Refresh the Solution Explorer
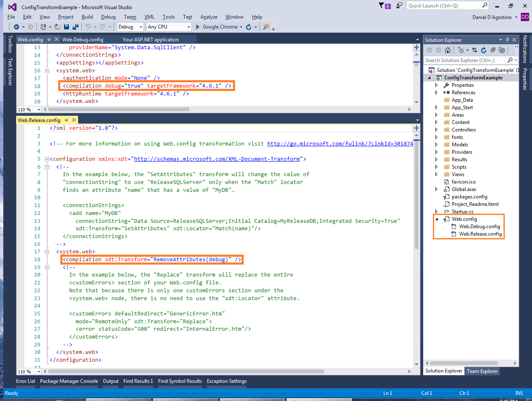The width and height of the screenshot is (532, 401). coord(483,50)
